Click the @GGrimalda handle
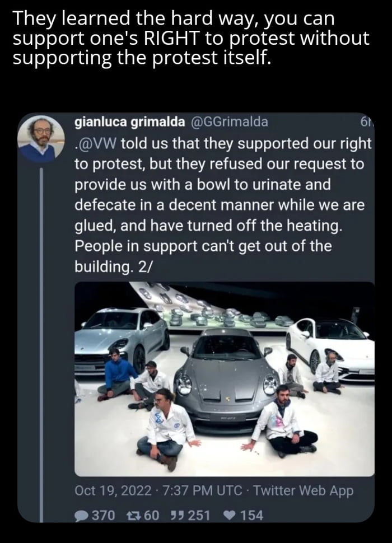 point(231,122)
